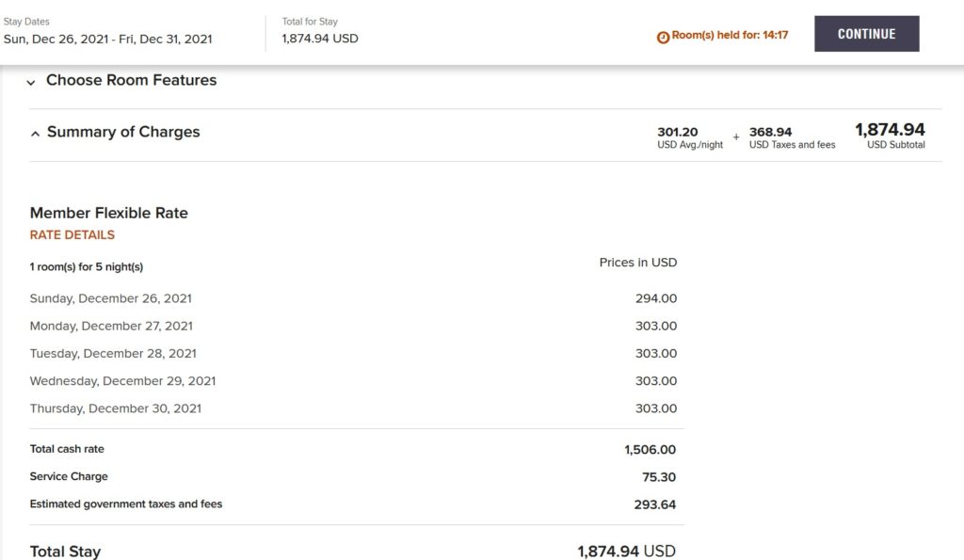This screenshot has width=964, height=560.
Task: Open the RATE DETAILS link
Action: 72,235
